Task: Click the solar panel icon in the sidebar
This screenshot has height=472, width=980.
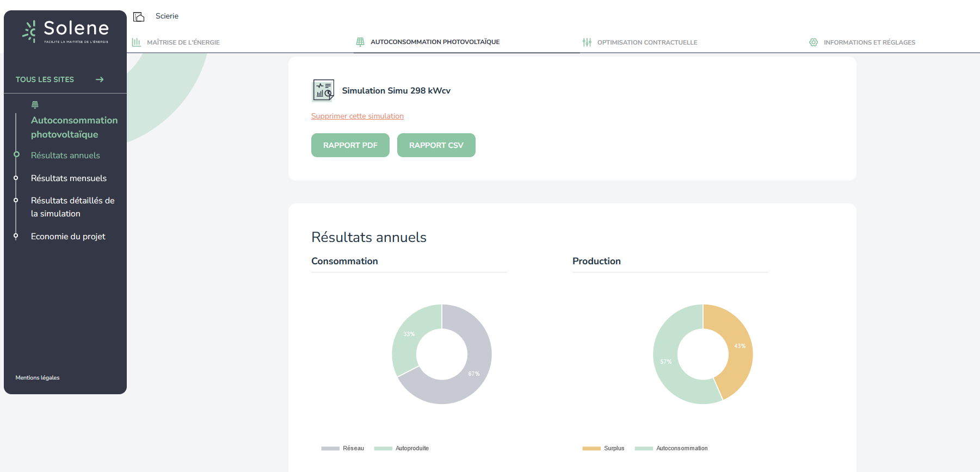Action: click(x=35, y=104)
